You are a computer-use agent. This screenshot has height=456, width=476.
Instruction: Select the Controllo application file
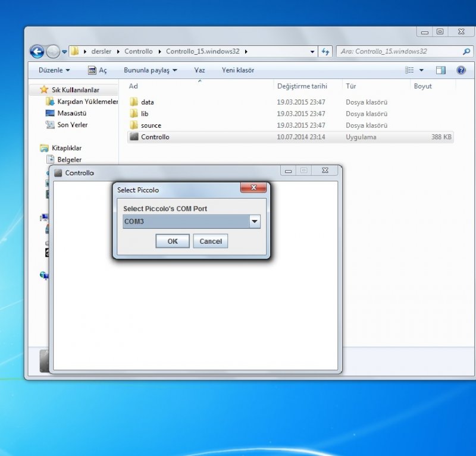pos(155,137)
